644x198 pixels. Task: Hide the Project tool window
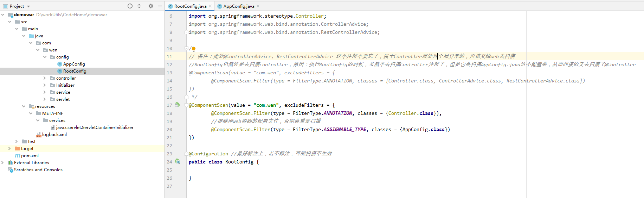click(x=160, y=6)
